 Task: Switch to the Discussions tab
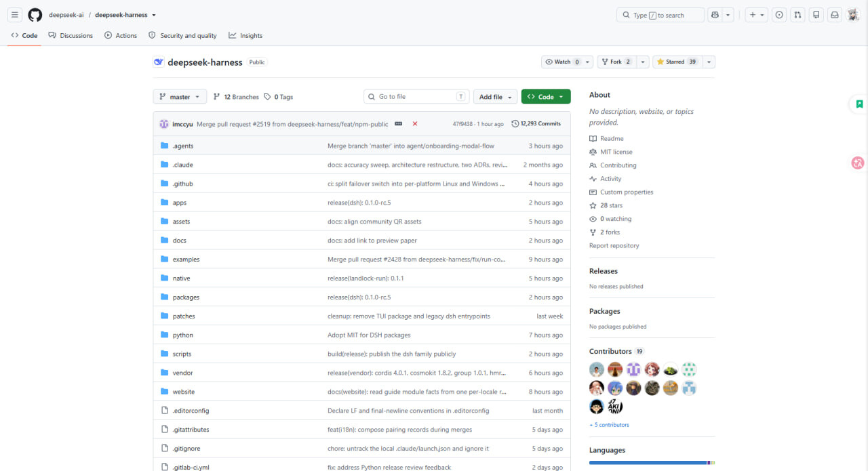click(x=71, y=35)
